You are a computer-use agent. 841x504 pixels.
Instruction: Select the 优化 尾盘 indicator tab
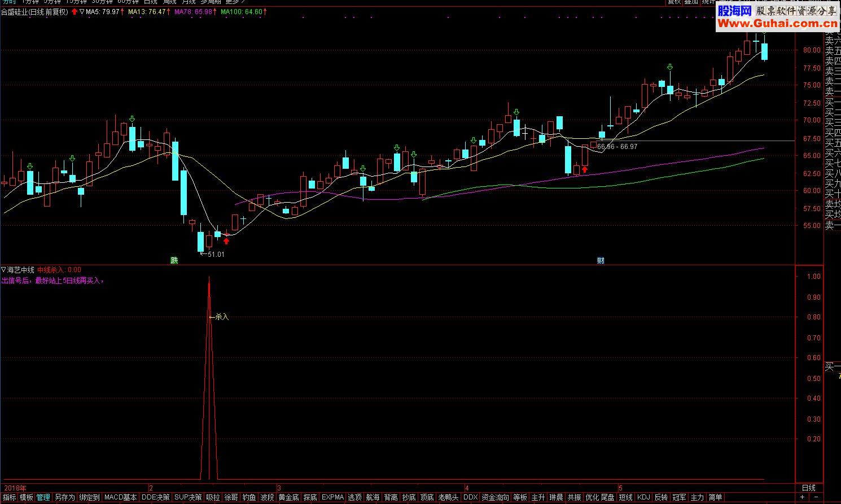click(x=600, y=497)
